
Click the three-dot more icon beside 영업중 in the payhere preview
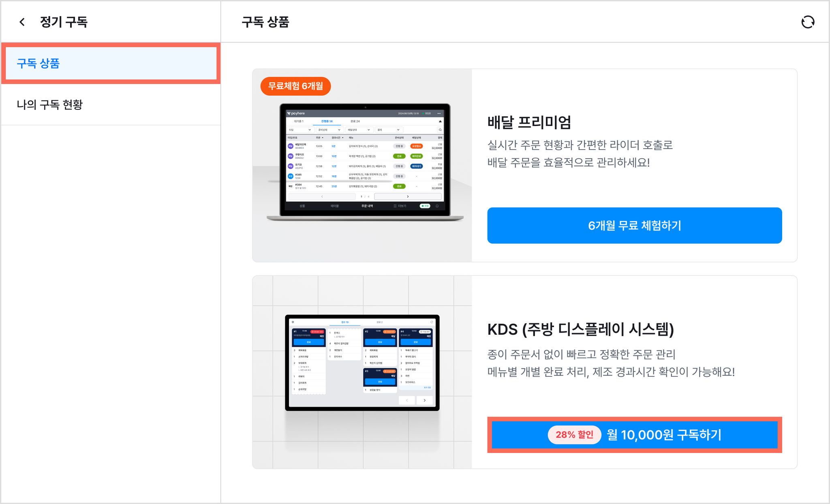coord(439,113)
